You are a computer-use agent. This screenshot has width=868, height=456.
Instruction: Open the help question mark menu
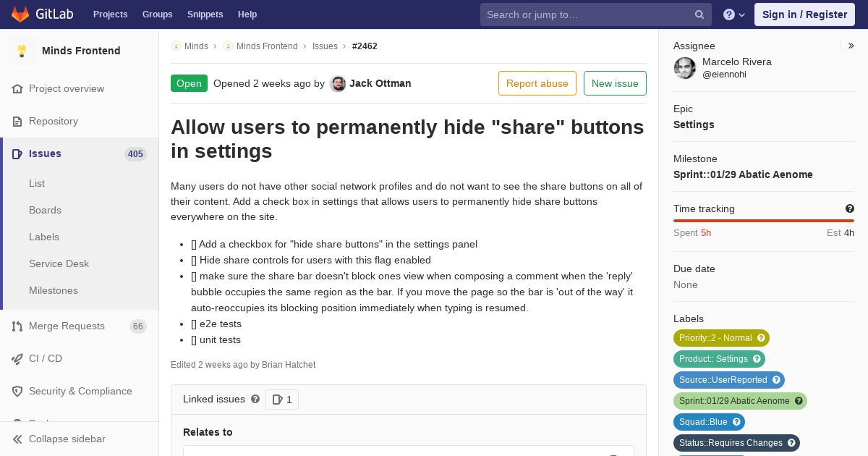pos(734,14)
